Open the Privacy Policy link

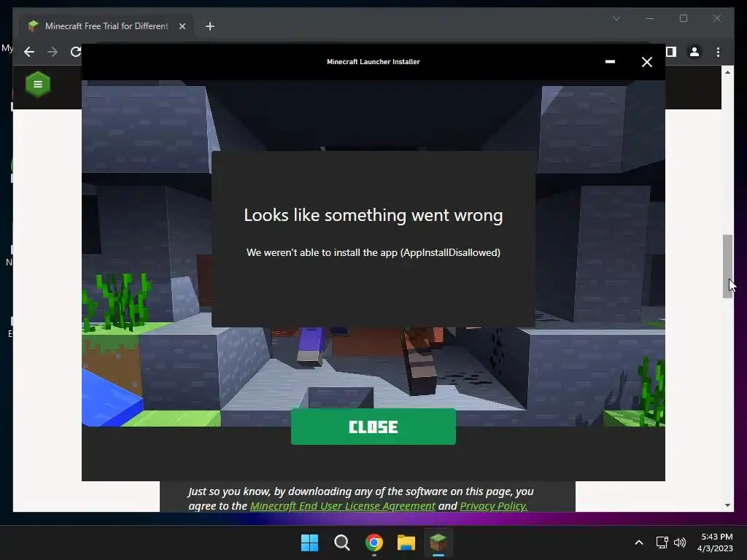(494, 506)
